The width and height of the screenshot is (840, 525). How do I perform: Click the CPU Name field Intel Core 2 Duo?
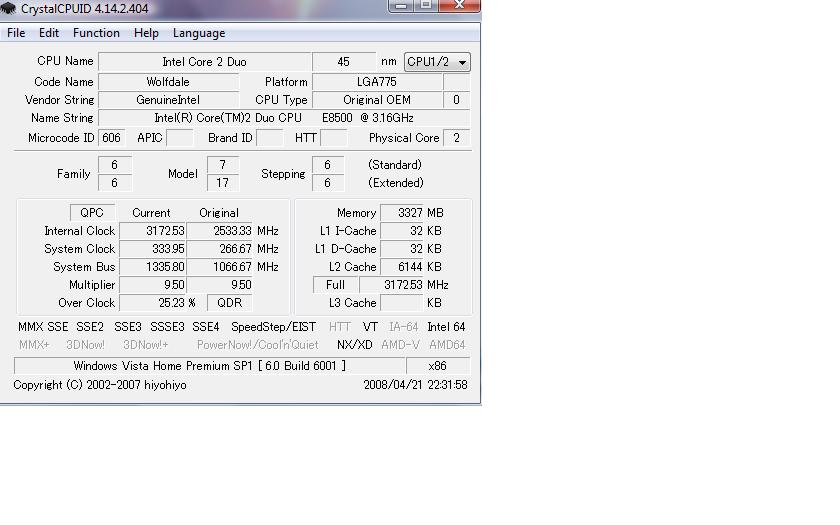coord(205,62)
